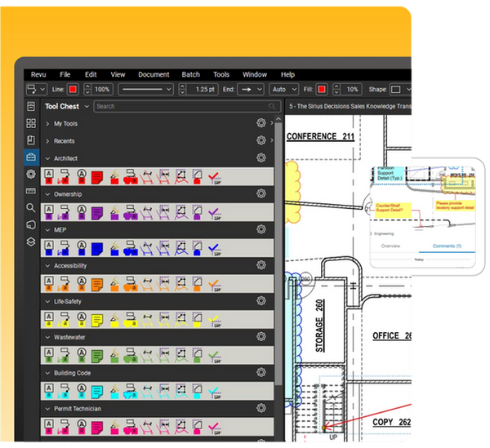Adjust the 100% line opacity stepper
This screenshot has width=490, height=448.
point(87,89)
